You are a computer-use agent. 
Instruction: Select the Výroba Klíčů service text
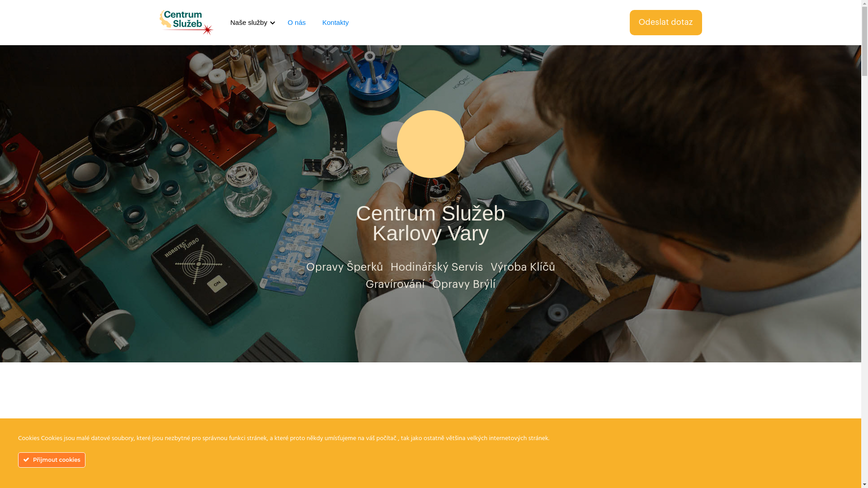(x=523, y=267)
